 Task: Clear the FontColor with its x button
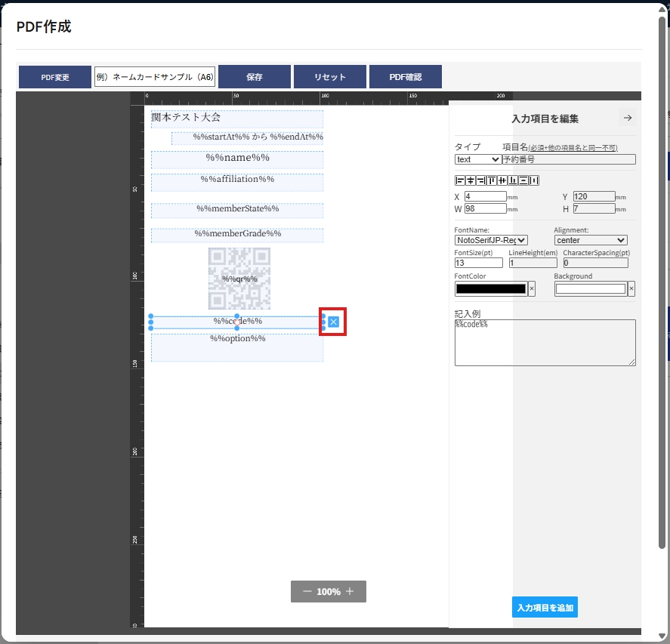(x=532, y=288)
